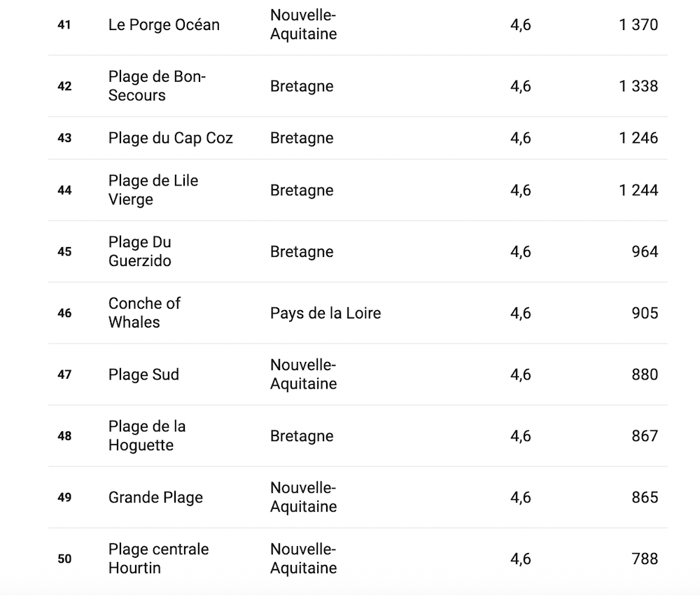The image size is (700, 595).
Task: Click the 1 370 reviews count
Action: [638, 24]
